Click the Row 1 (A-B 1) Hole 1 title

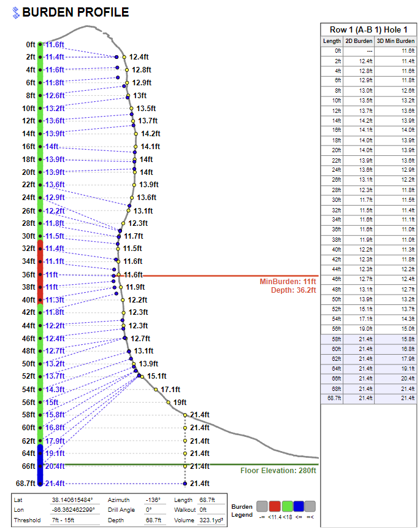(x=368, y=29)
